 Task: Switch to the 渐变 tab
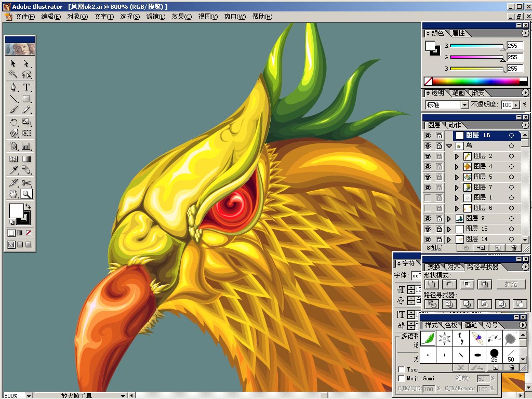click(x=478, y=92)
